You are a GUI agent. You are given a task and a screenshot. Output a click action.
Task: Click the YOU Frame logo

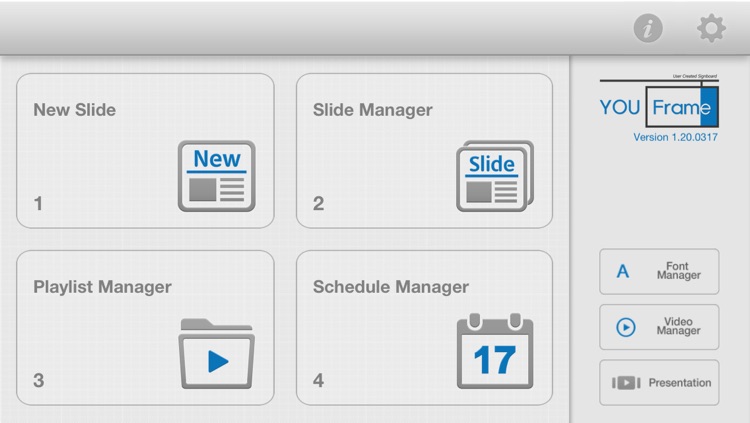659,107
